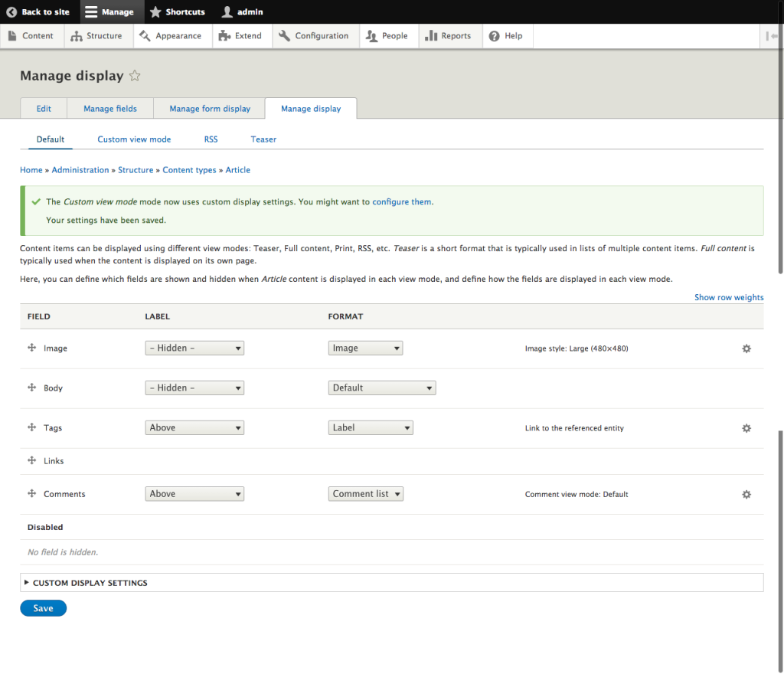Select the Custom view mode subtab

[134, 139]
